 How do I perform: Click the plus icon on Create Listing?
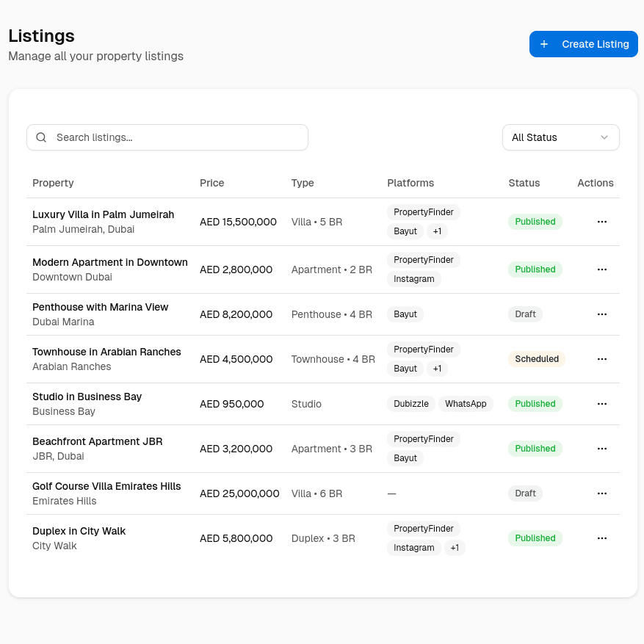[544, 44]
